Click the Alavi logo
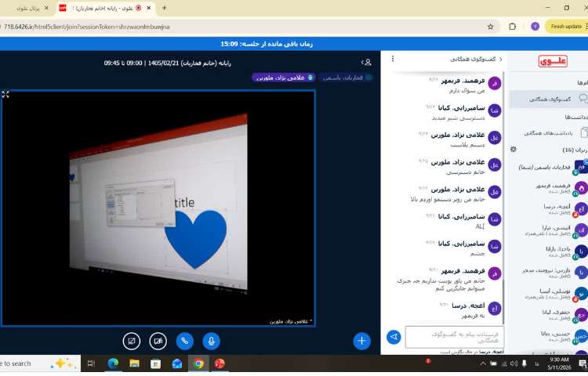The image size is (588, 376). click(x=553, y=61)
